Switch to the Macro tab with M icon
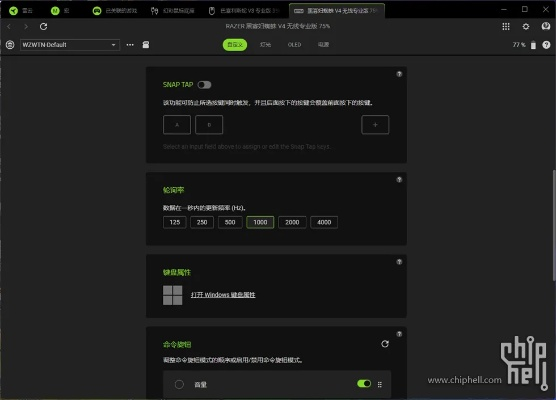This screenshot has width=556, height=400. point(60,11)
